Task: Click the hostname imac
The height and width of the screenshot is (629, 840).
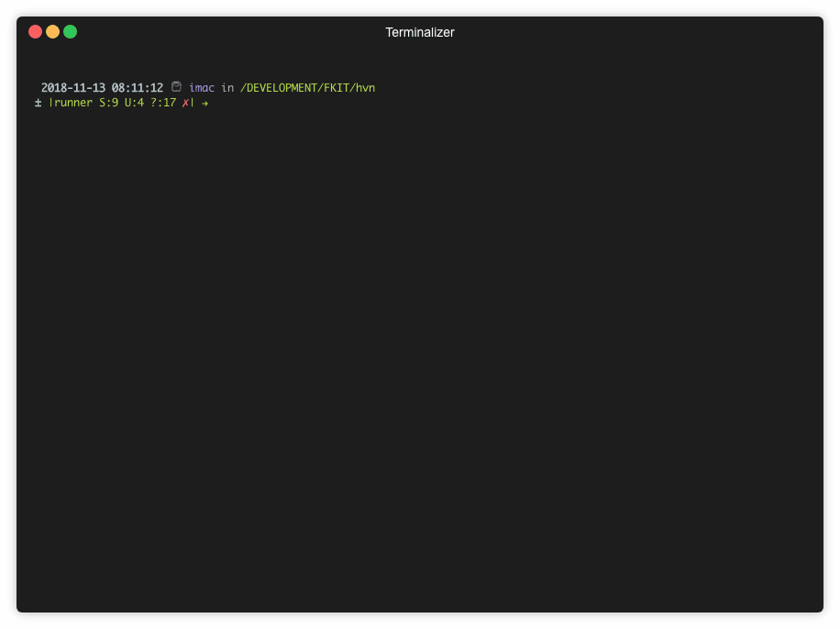Action: coord(202,88)
